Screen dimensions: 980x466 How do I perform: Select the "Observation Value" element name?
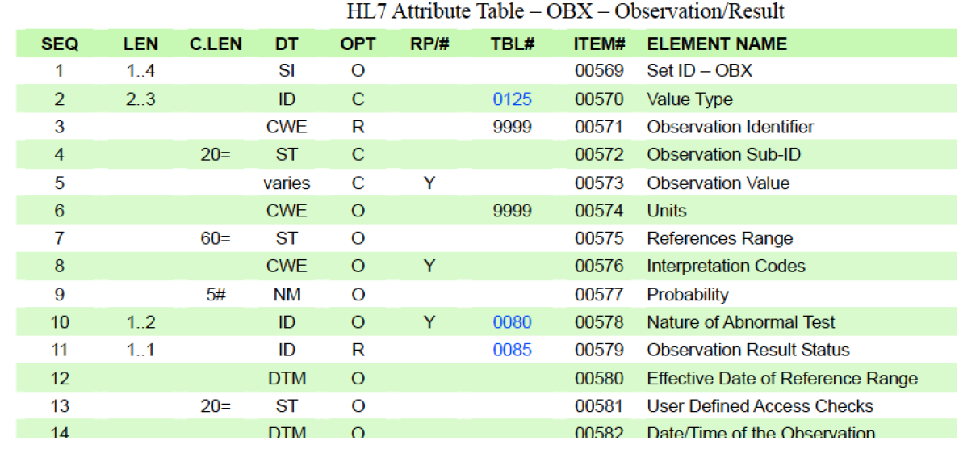click(718, 183)
